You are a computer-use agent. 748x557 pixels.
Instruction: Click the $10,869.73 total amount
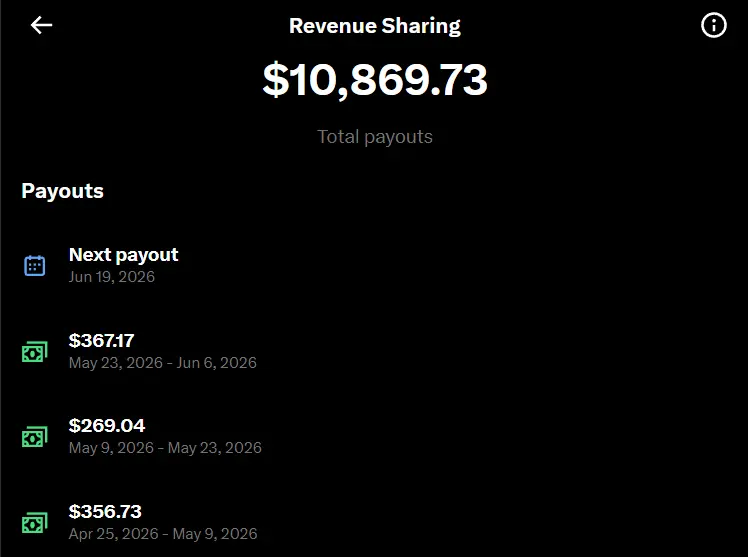(375, 80)
